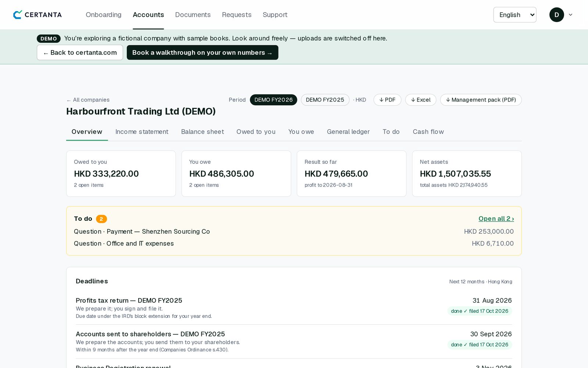
Task: Select DEMO FY2026 period
Action: [x=273, y=100]
